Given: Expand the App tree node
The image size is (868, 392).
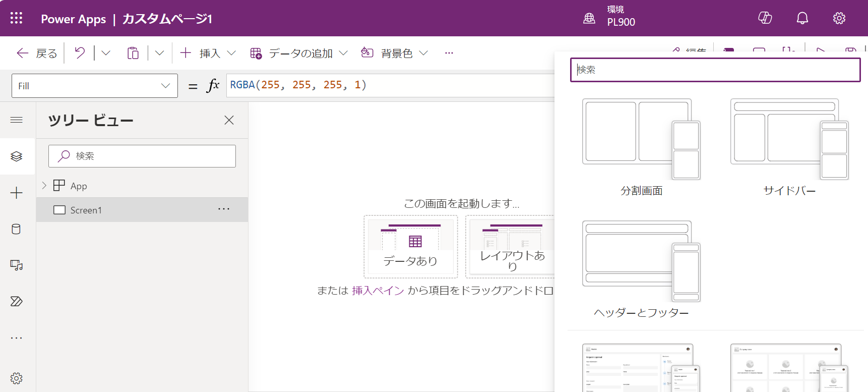Looking at the screenshot, I should coord(44,186).
